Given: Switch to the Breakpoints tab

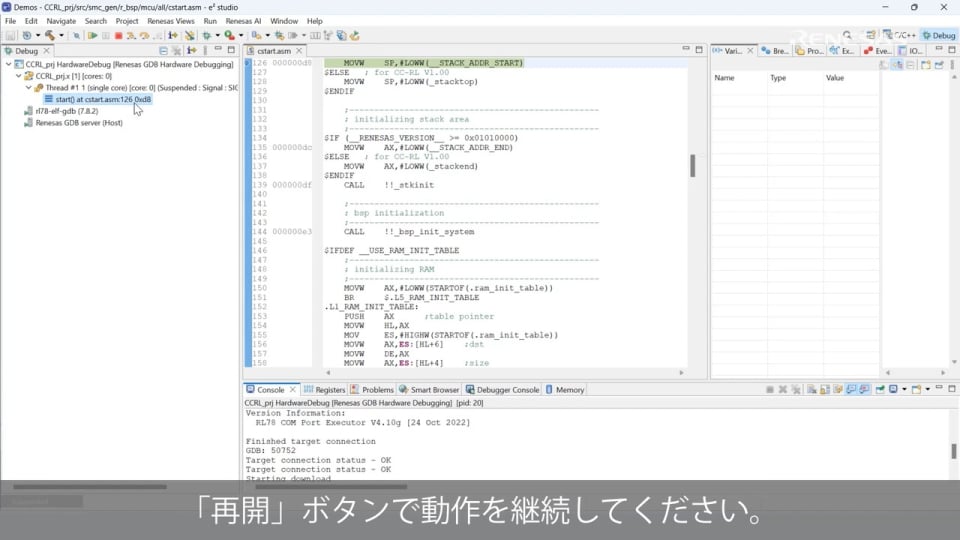Looking at the screenshot, I should click(774, 51).
